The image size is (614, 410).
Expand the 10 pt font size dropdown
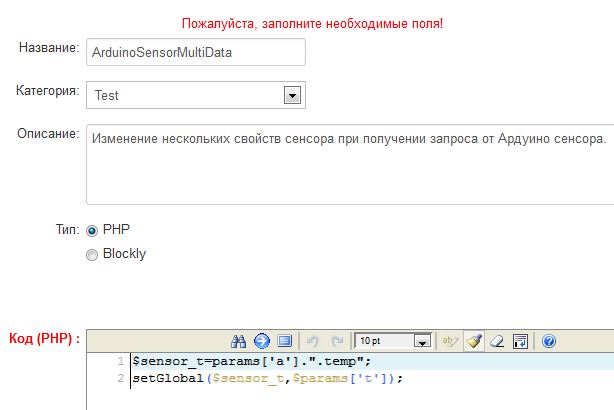(394, 341)
